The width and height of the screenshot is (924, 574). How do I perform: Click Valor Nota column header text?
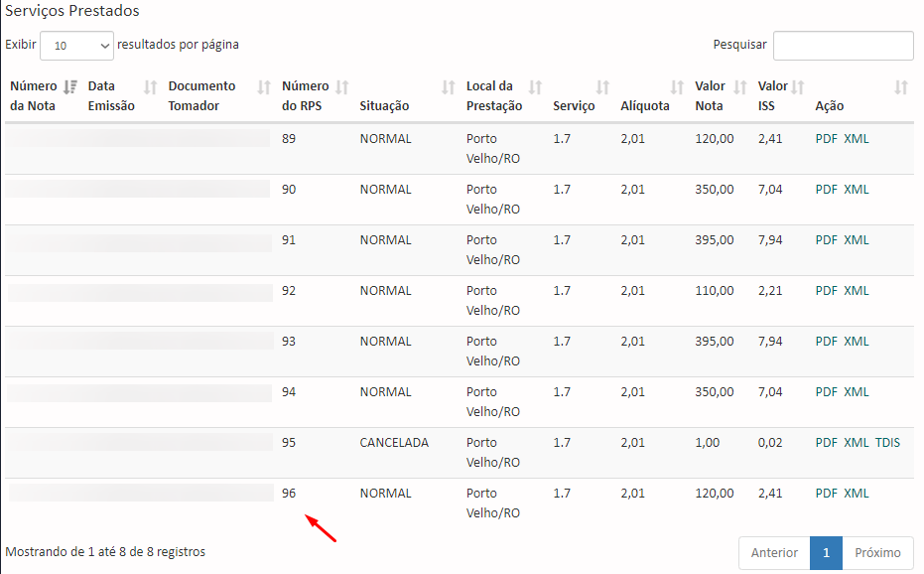tap(710, 95)
